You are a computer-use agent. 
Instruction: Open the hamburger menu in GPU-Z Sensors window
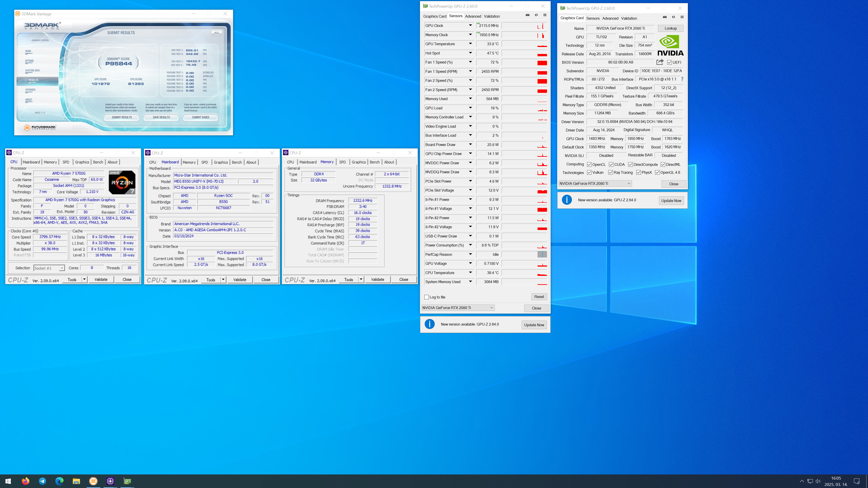545,15
